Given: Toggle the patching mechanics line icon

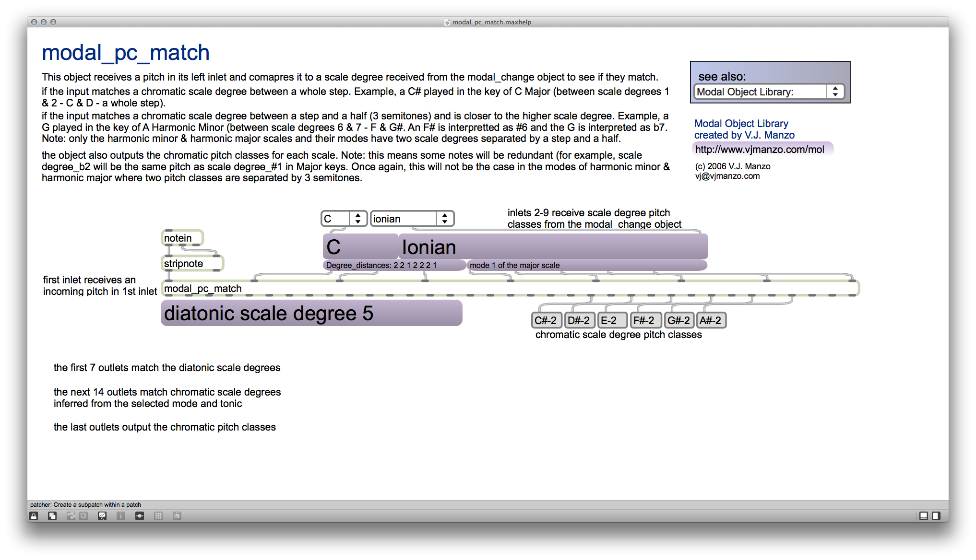Looking at the screenshot, I should coord(140,516).
